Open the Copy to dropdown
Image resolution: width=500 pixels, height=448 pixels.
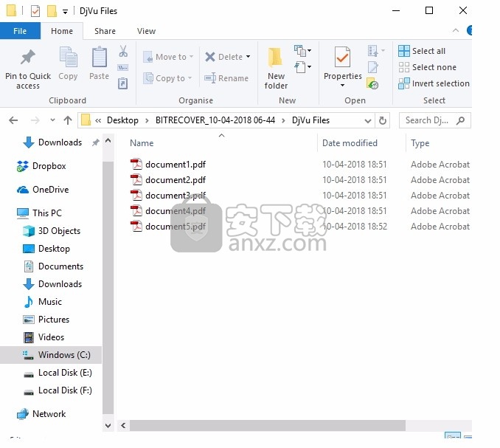click(167, 78)
